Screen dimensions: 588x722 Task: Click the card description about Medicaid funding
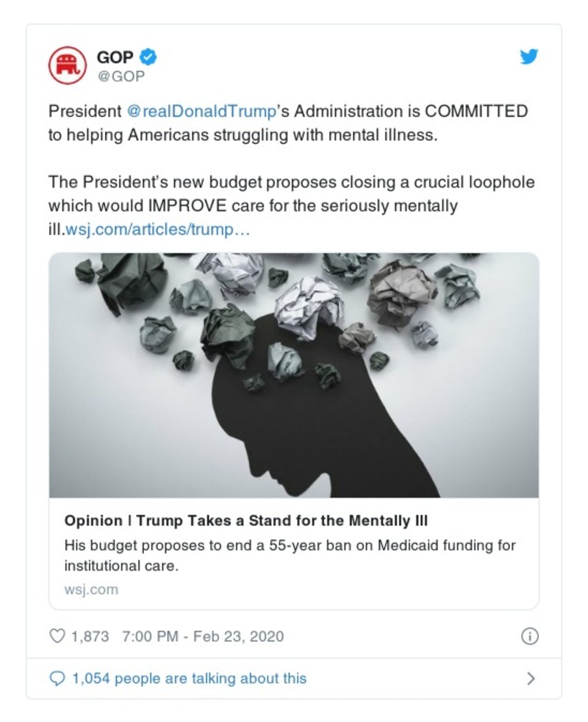tap(290, 556)
